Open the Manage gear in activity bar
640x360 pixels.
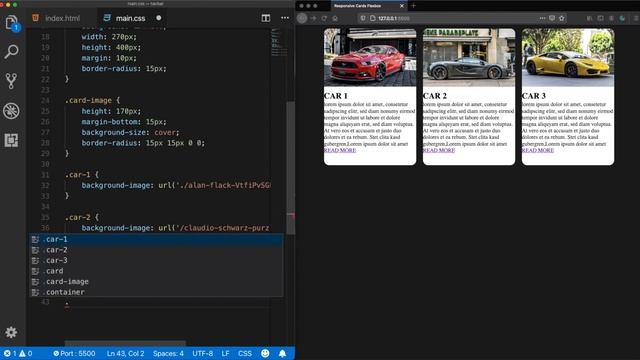(x=11, y=332)
